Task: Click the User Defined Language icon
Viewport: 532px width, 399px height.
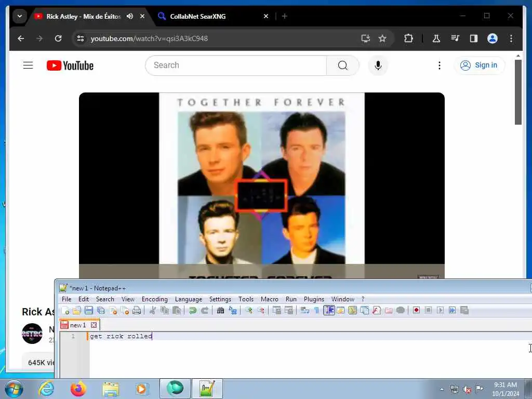Action: click(341, 311)
